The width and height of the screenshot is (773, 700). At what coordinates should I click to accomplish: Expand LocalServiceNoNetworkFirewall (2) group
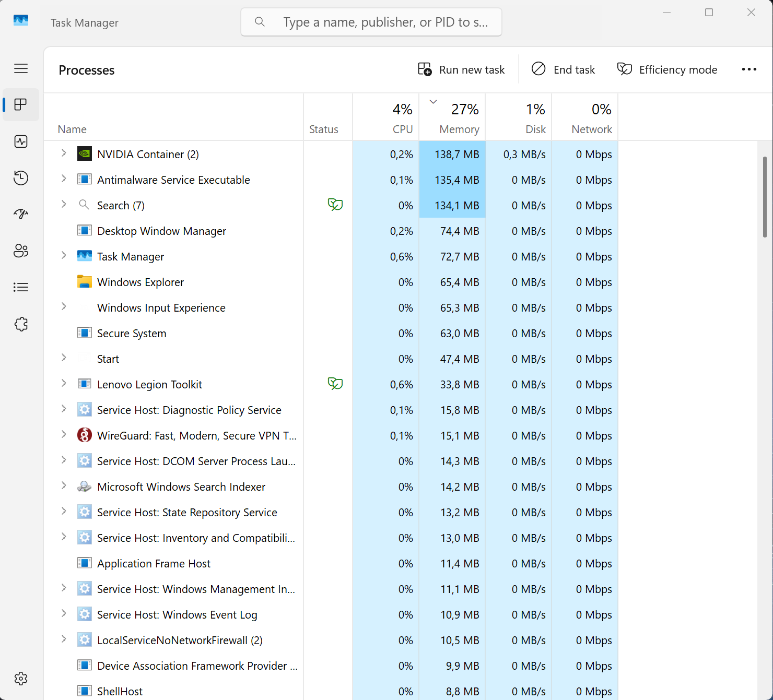(x=64, y=639)
